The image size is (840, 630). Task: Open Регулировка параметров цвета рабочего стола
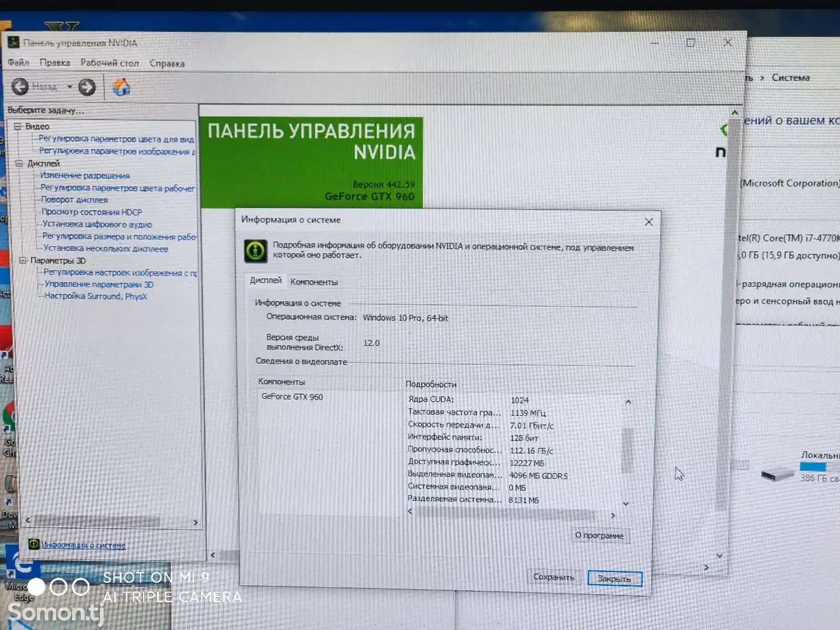pos(118,188)
